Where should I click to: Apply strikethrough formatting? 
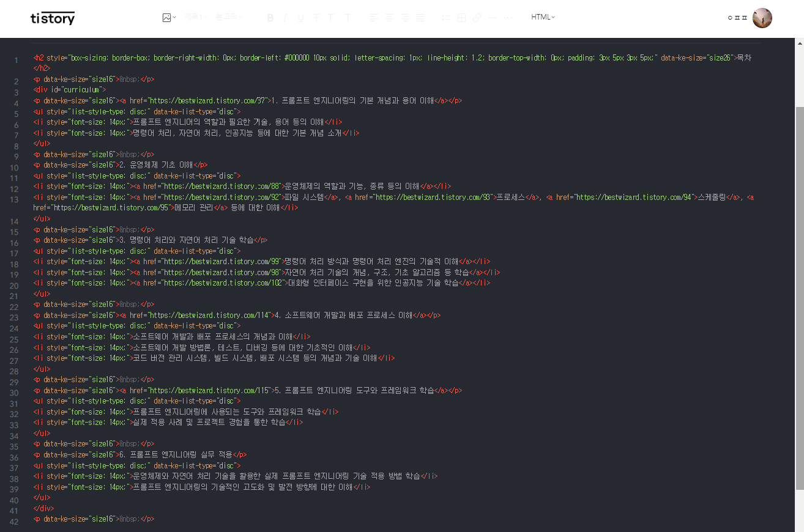pyautogui.click(x=315, y=17)
